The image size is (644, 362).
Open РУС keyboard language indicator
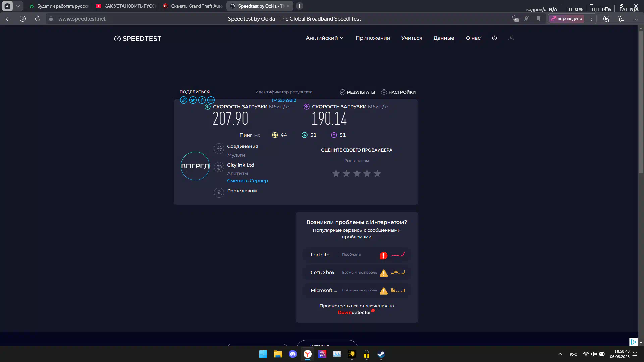573,354
